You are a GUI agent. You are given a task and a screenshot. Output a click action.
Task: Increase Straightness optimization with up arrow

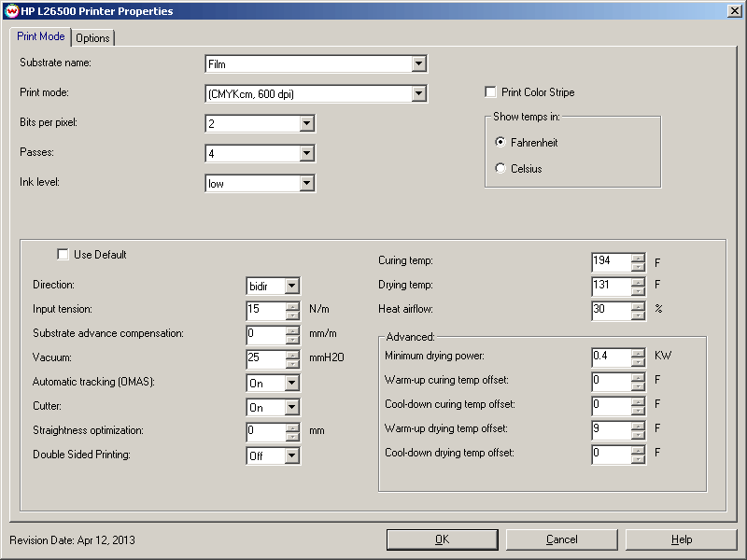tap(292, 427)
